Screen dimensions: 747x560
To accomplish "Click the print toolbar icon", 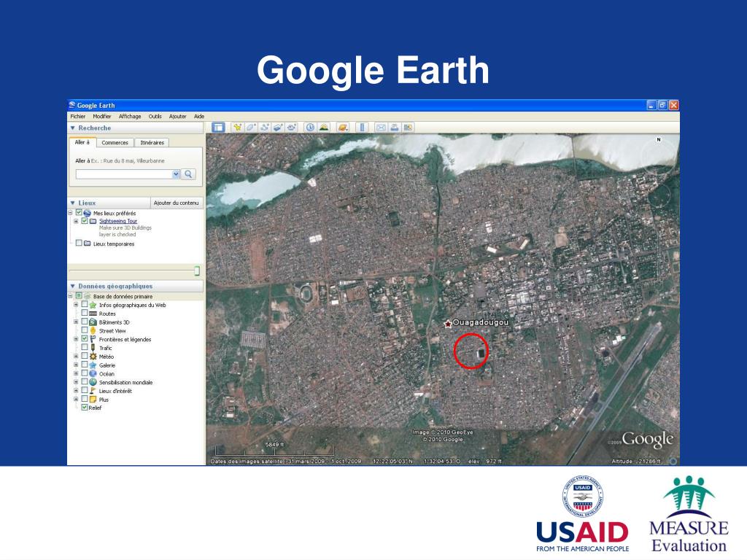I will 395,127.
